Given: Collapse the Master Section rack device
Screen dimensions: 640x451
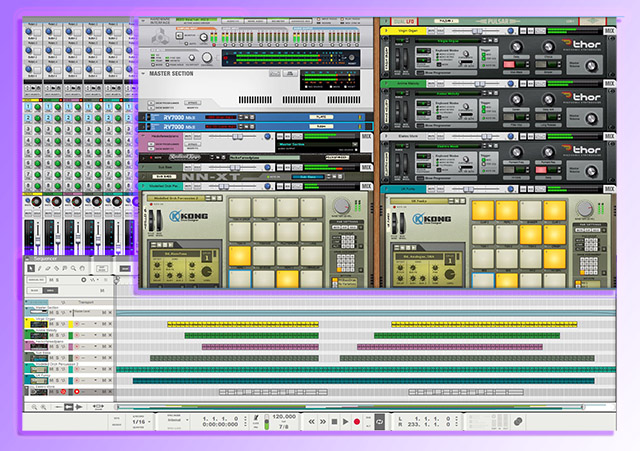Looking at the screenshot, I should (143, 73).
